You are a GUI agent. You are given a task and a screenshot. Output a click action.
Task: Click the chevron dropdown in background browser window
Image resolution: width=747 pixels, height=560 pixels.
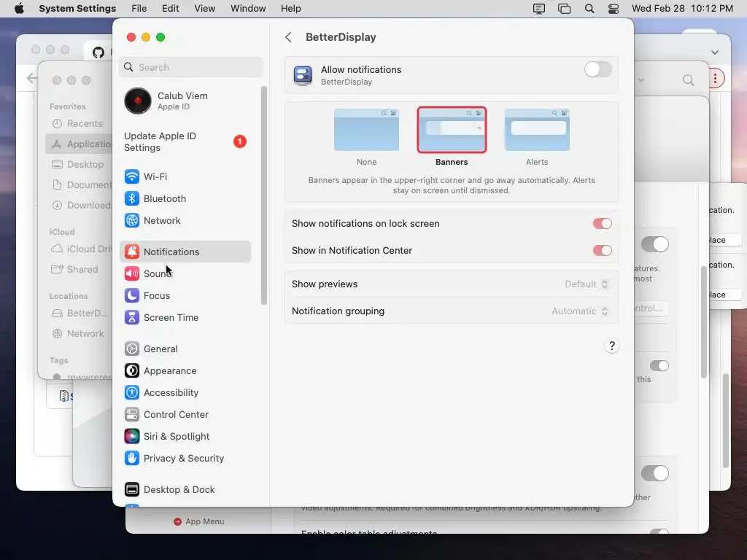point(715,52)
